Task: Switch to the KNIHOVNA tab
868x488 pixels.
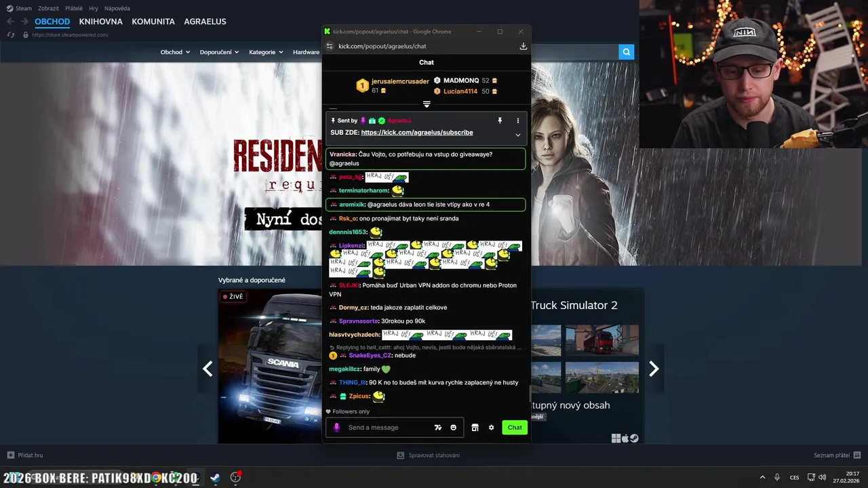Action: click(101, 22)
